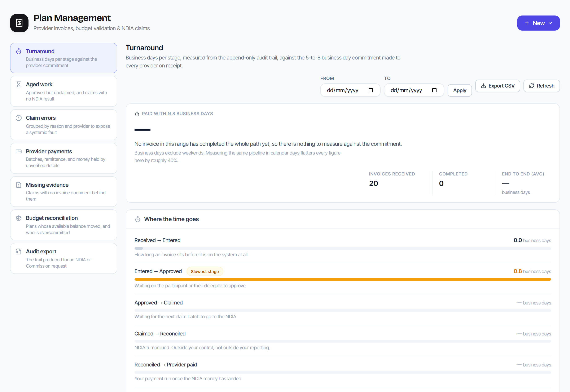Click the timer icon beside Where the time goes
Viewport: 570px width, 392px height.
click(x=138, y=219)
